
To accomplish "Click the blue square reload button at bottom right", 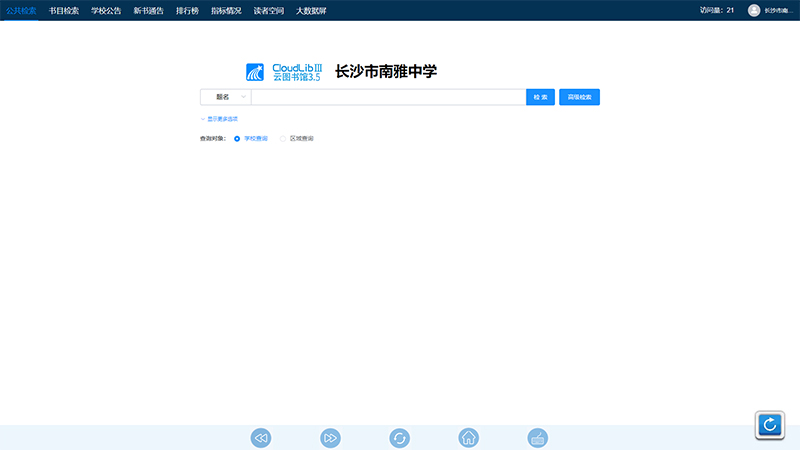I will [x=769, y=425].
